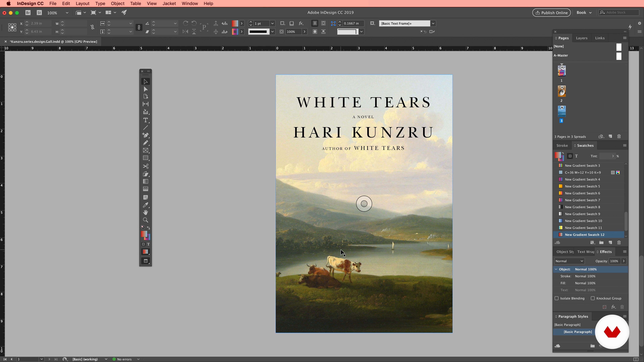This screenshot has width=644, height=362.
Task: Select the Scissors tool
Action: [146, 166]
